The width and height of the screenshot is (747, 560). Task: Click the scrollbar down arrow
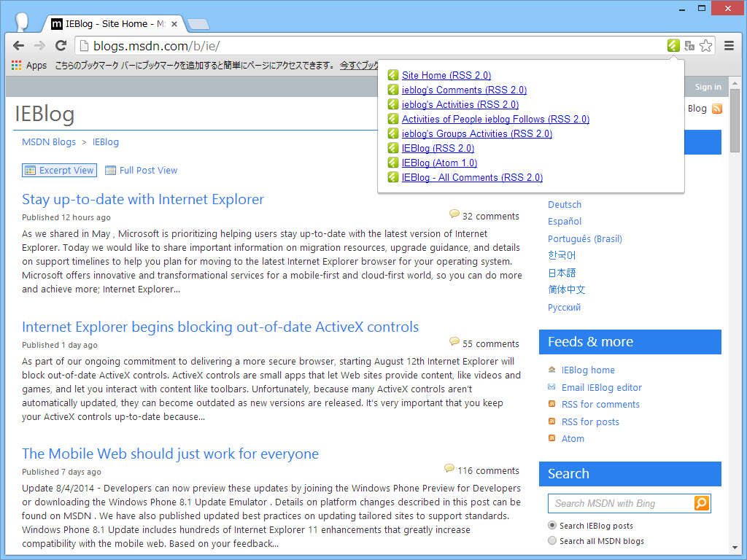(735, 548)
